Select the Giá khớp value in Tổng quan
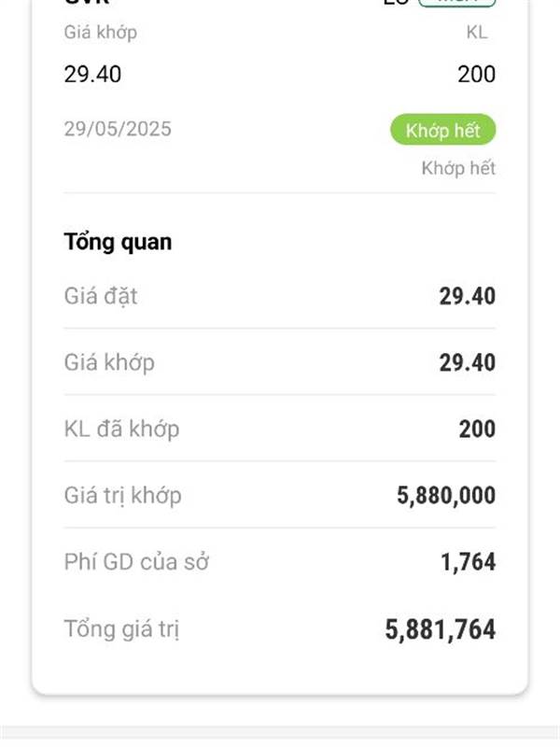This screenshot has height=747, width=560. click(467, 362)
